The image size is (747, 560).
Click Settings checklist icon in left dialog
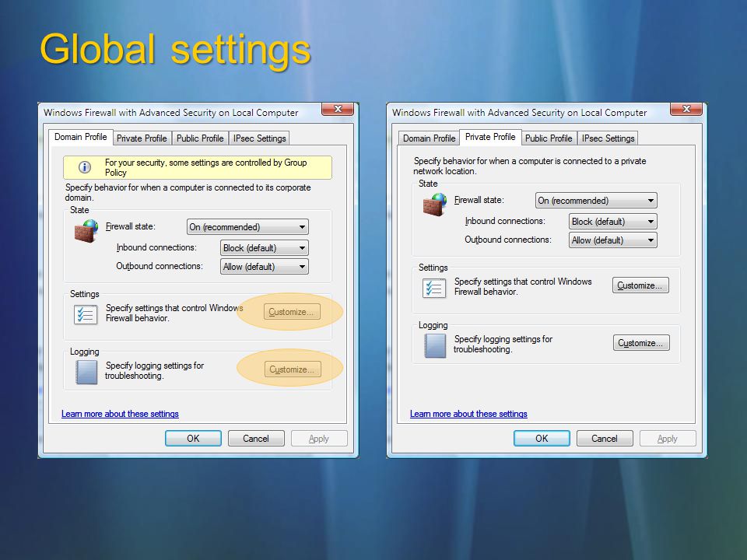coord(86,315)
